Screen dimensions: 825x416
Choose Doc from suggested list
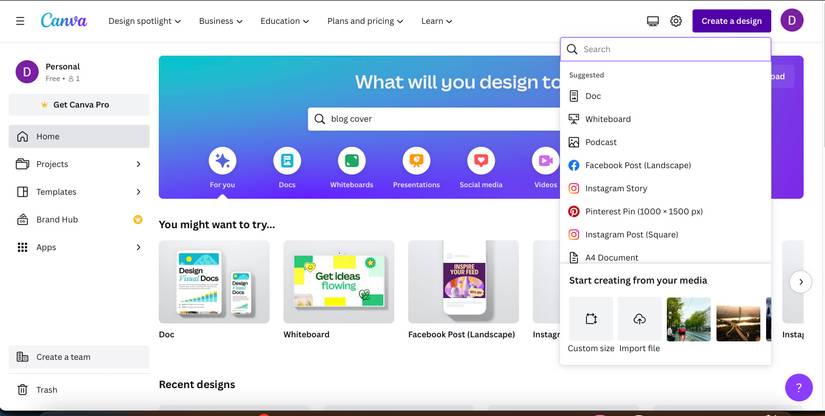[666, 96]
